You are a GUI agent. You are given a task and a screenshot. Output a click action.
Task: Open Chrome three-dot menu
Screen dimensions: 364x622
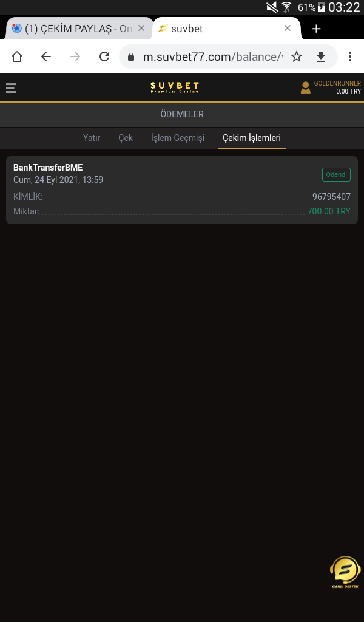(x=350, y=56)
